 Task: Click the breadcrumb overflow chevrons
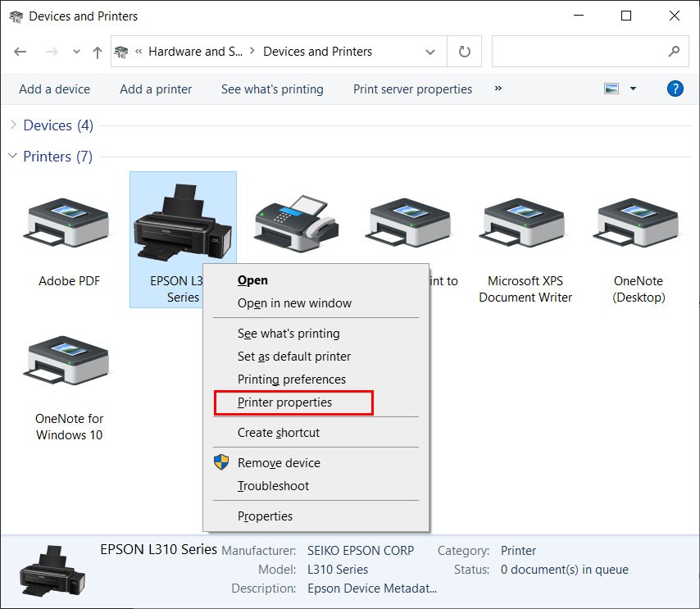139,52
